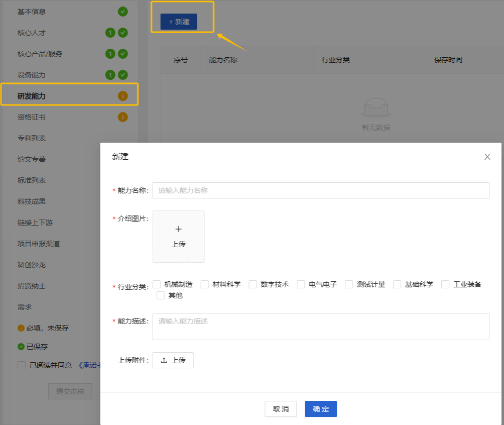Screen dimensions: 504x425
Task: Click the orange warning icon beside 资格证书
Action: click(123, 117)
